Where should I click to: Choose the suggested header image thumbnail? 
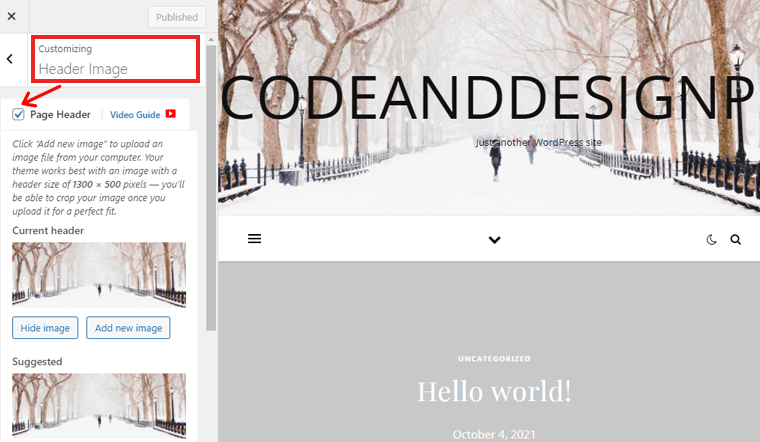click(99, 406)
